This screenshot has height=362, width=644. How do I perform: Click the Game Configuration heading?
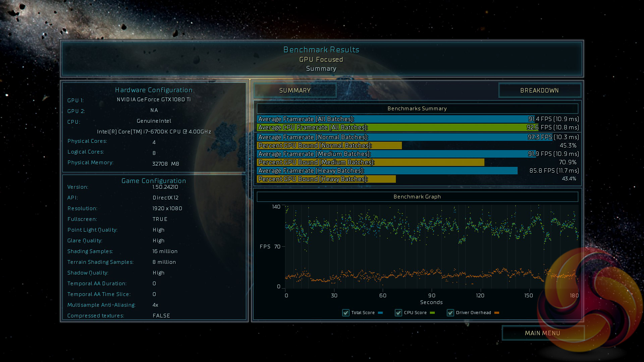click(x=154, y=181)
